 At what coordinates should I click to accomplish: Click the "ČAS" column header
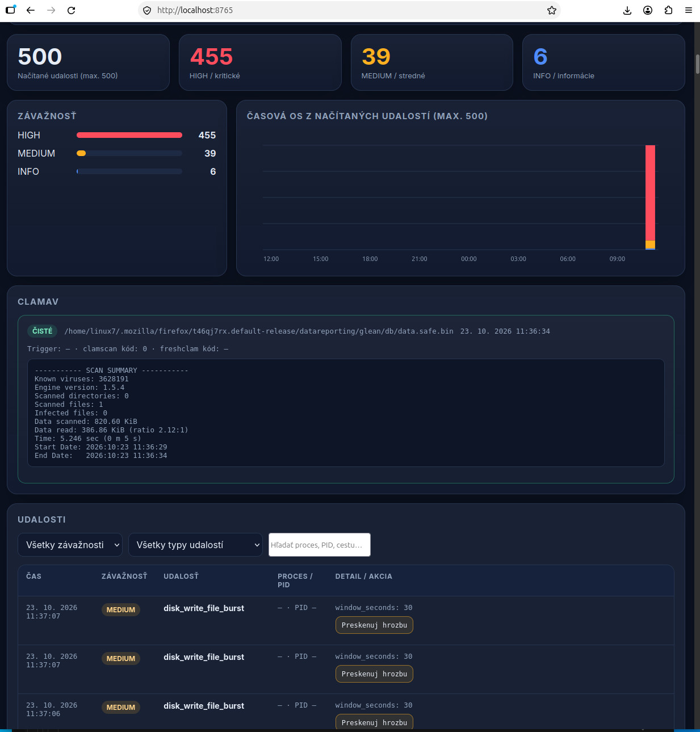pyautogui.click(x=33, y=576)
